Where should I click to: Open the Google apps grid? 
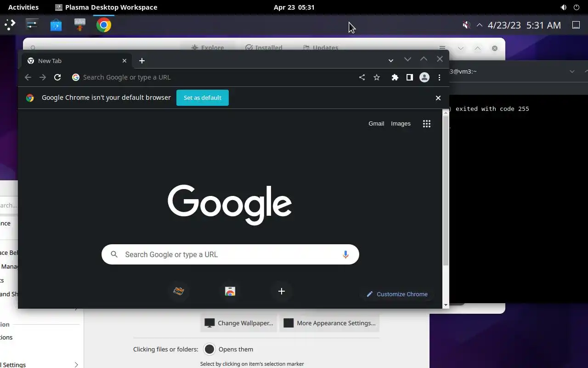pyautogui.click(x=427, y=124)
